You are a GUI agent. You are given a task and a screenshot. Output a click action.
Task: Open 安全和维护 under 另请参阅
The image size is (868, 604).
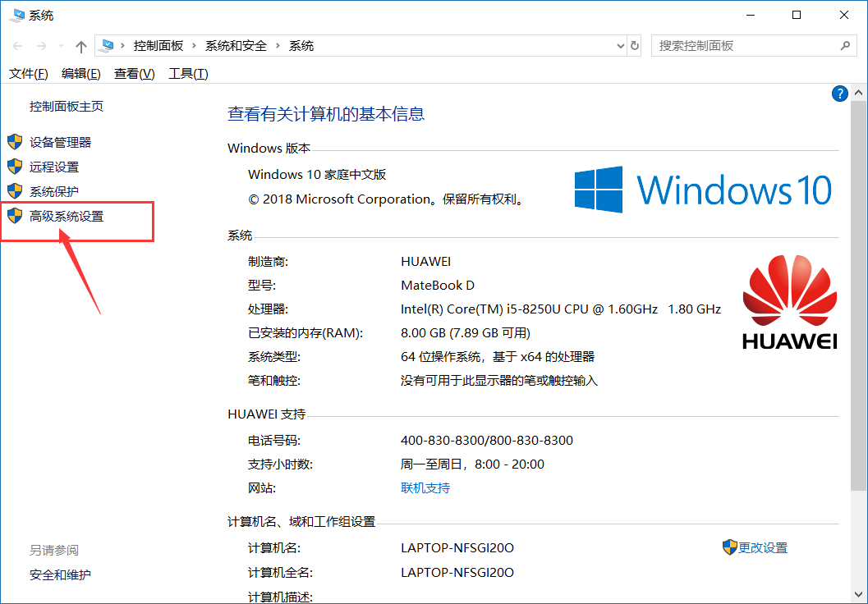click(x=60, y=574)
